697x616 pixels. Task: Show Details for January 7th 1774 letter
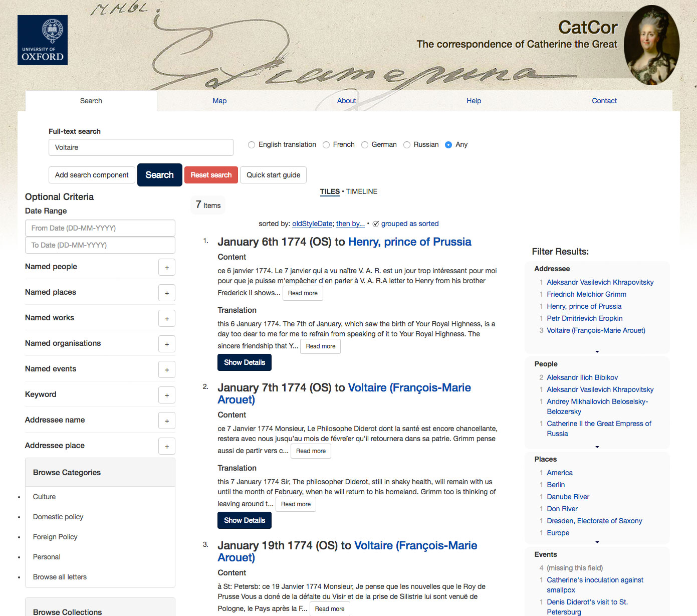245,520
